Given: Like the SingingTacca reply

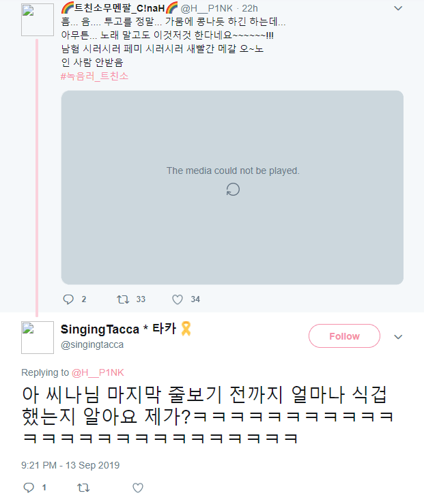Looking at the screenshot, I should point(138,488).
